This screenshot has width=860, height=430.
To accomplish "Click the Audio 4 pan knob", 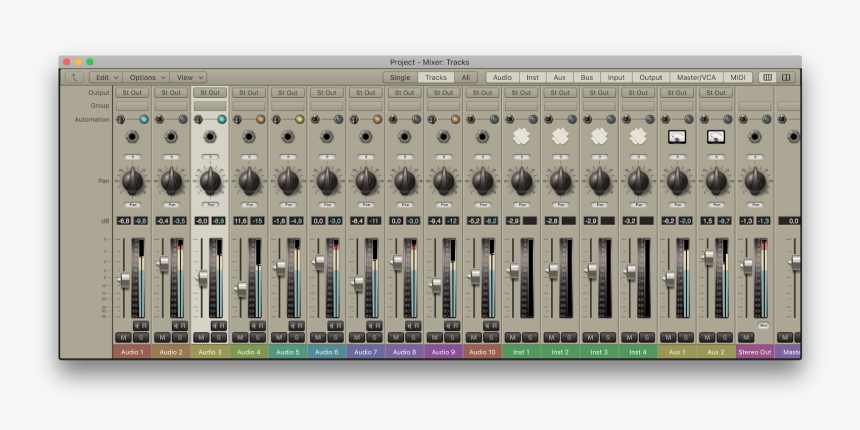I will [x=249, y=181].
